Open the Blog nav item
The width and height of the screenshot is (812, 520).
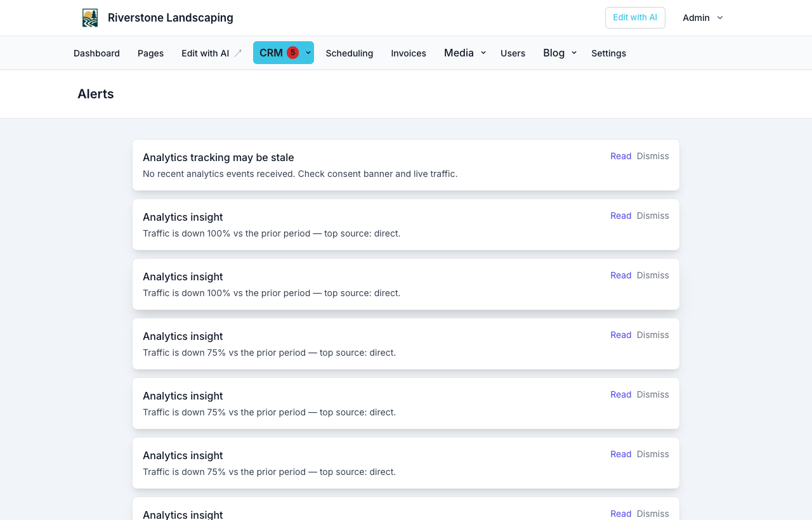click(554, 53)
